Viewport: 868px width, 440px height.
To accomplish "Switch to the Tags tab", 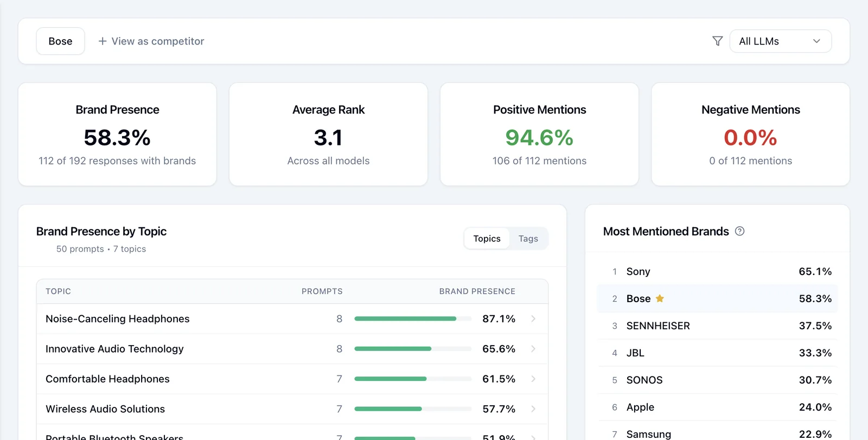I will pos(528,239).
